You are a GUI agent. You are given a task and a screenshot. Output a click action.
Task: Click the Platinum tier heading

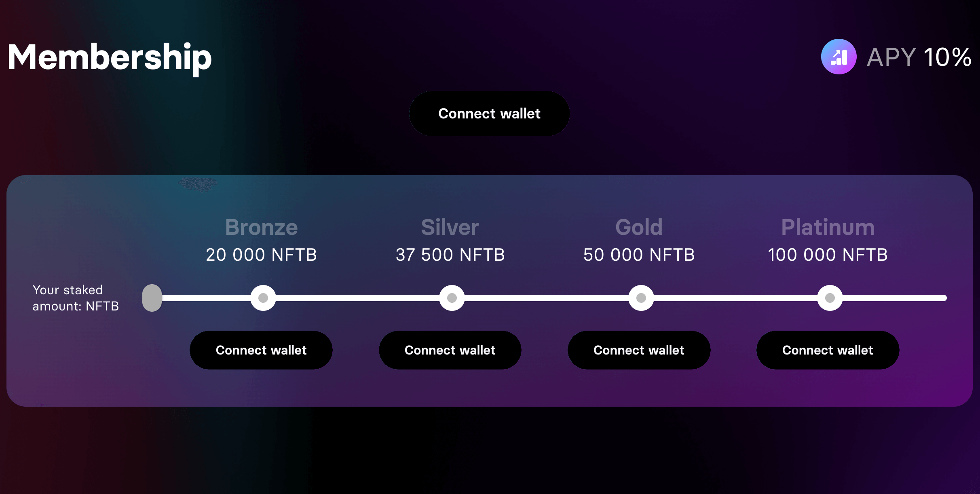(828, 227)
